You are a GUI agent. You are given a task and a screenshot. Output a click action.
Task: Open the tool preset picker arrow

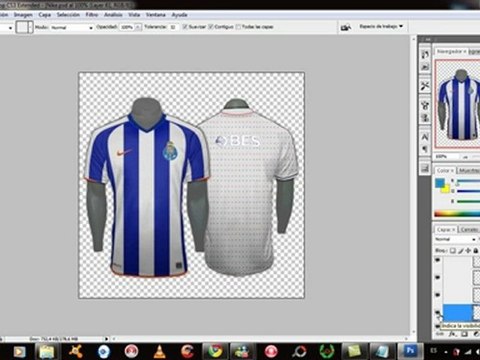pos(10,28)
